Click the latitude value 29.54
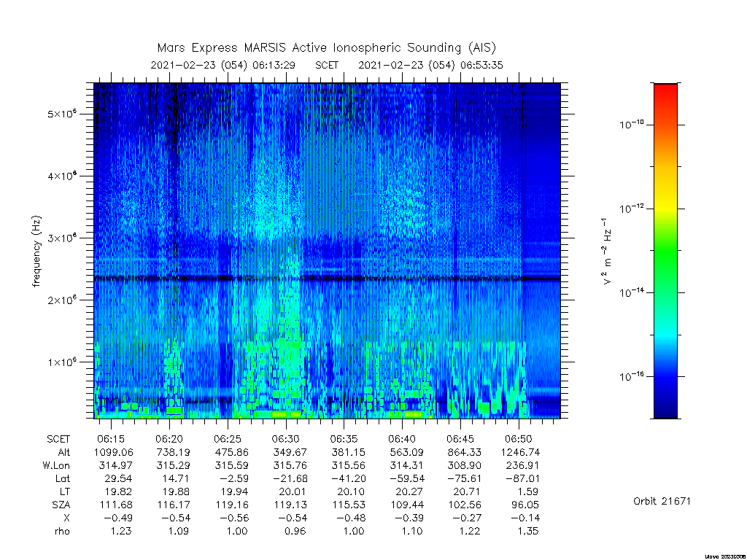The width and height of the screenshot is (747, 560). click(x=118, y=478)
